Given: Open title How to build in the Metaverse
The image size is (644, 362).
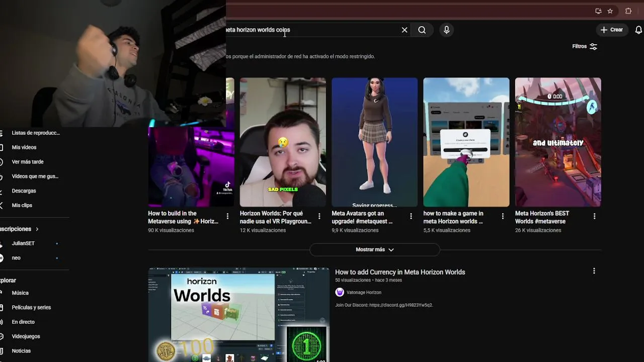Looking at the screenshot, I should tap(184, 217).
